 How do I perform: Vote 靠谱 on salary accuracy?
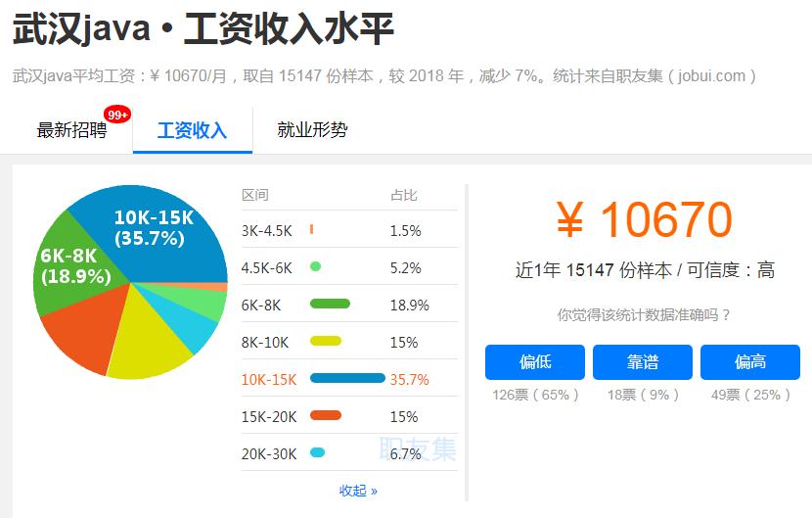pyautogui.click(x=643, y=362)
